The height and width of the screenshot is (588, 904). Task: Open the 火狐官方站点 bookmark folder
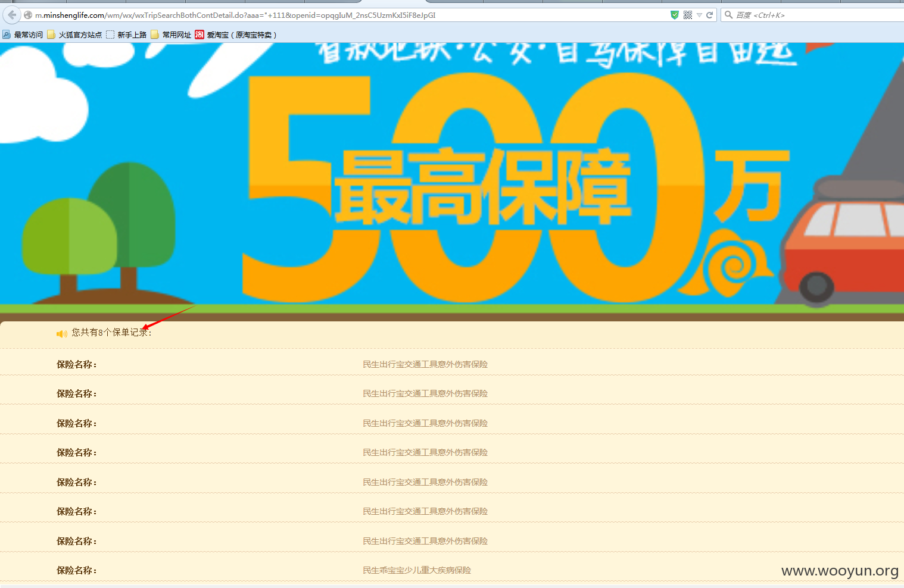74,35
